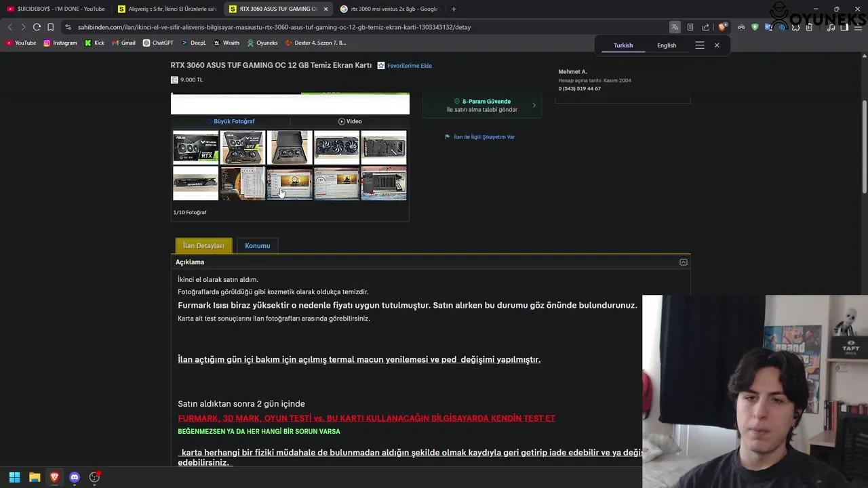
Task: Select the first bottom-row card side thumbnail
Action: tap(195, 184)
